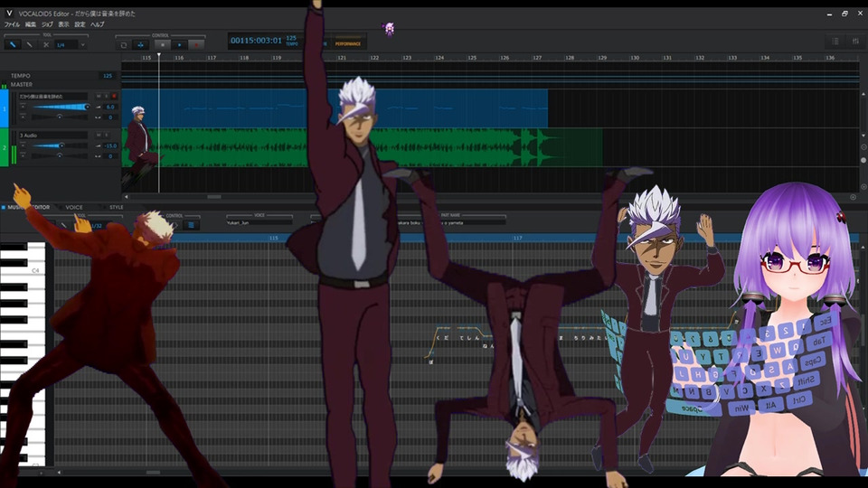Click the C4 piano key

click(23, 270)
